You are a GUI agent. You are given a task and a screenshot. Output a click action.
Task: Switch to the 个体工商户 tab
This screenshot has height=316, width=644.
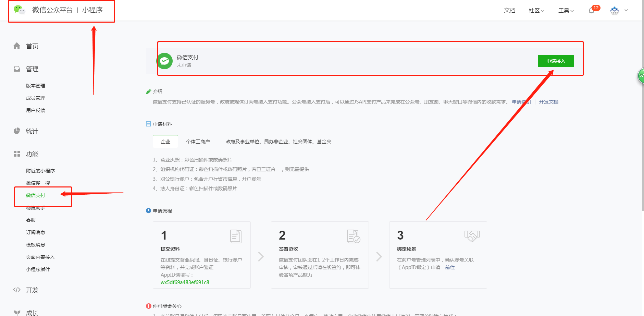[x=198, y=142]
